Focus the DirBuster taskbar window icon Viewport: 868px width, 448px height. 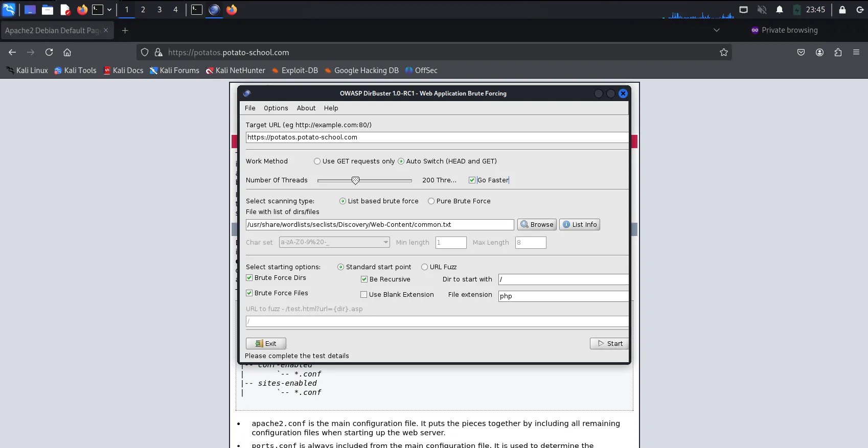coord(214,10)
